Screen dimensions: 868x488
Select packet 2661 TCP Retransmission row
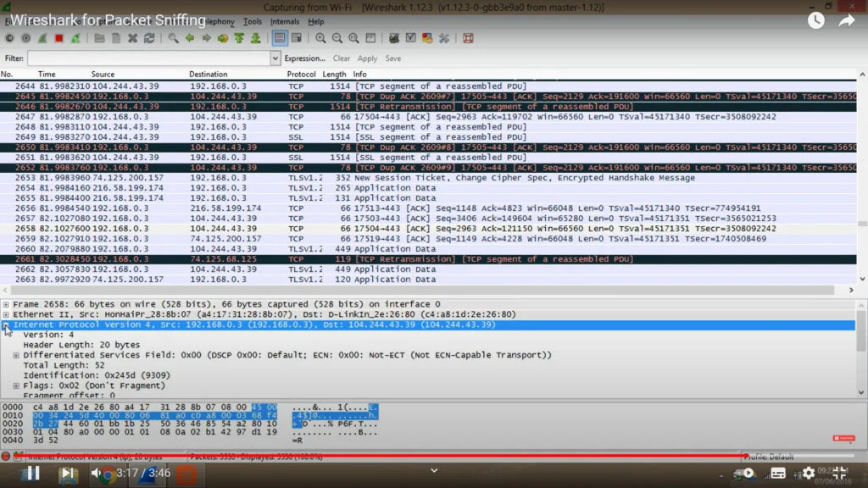[x=428, y=259]
